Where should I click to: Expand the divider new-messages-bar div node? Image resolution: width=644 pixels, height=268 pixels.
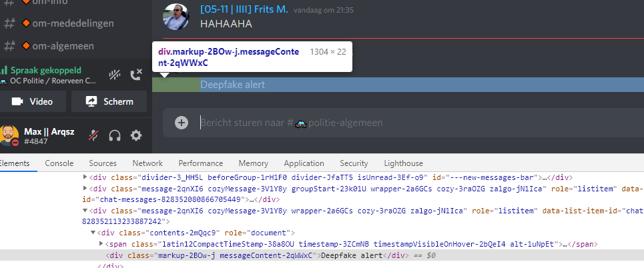click(x=85, y=177)
